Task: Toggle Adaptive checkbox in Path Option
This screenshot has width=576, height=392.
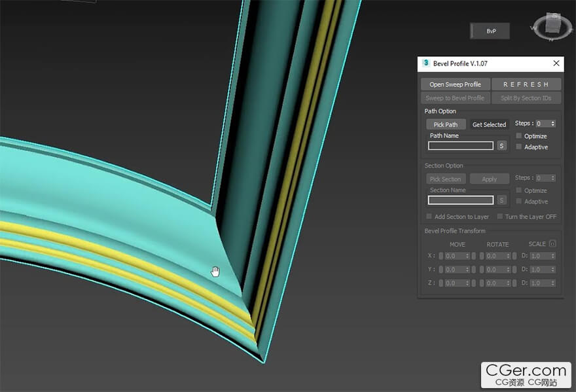Action: click(519, 147)
